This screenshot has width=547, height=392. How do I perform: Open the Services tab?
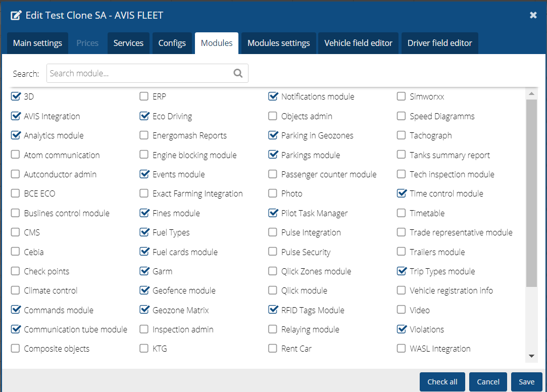[128, 43]
